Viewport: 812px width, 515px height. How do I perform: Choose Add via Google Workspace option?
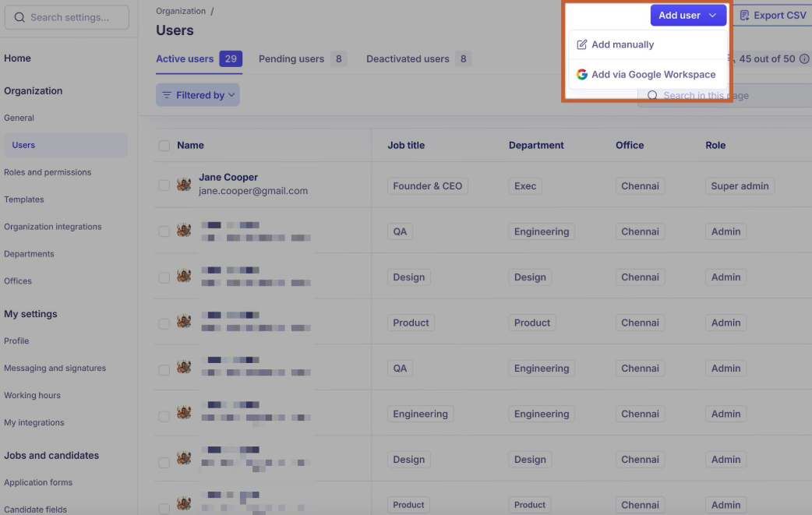click(x=652, y=75)
